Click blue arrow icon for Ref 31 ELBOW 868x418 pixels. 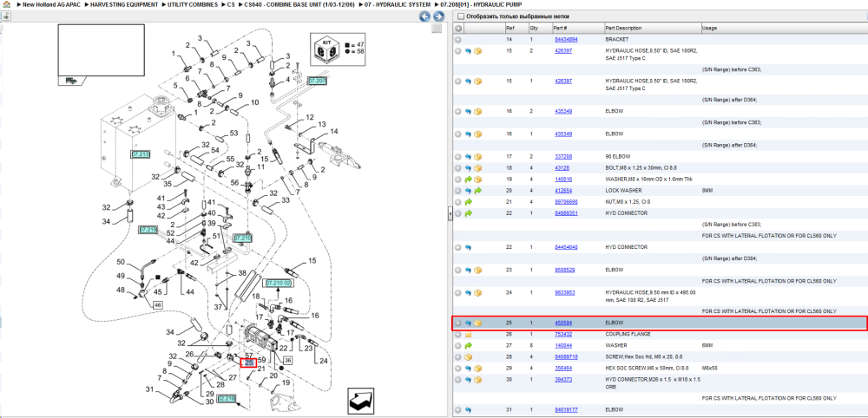(x=468, y=409)
